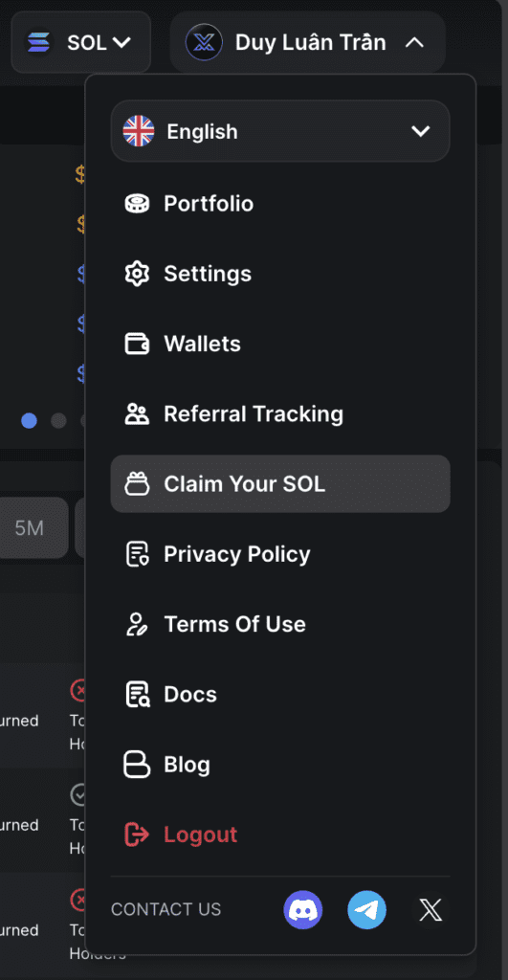Choose Terms Of Use menu entry

coord(280,624)
